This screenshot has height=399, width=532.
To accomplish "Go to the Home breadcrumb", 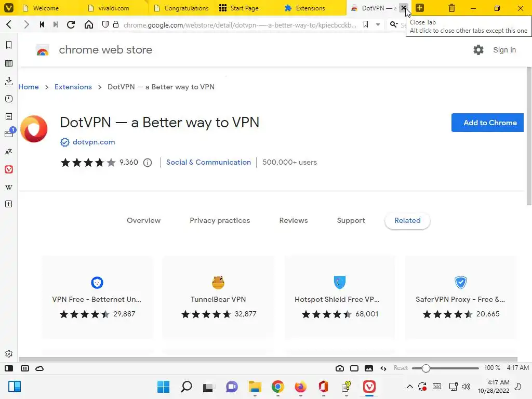I will click(29, 87).
